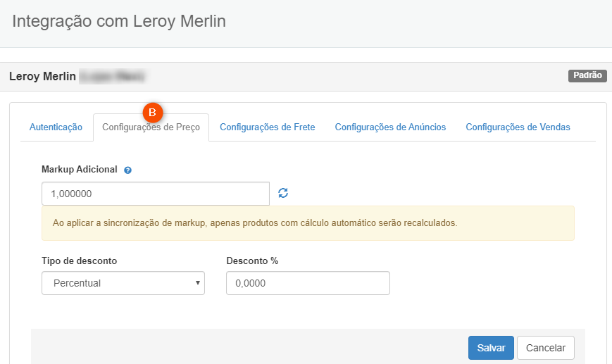The height and width of the screenshot is (364, 612).
Task: Click the Tipo de desconto label
Action: coord(80,261)
